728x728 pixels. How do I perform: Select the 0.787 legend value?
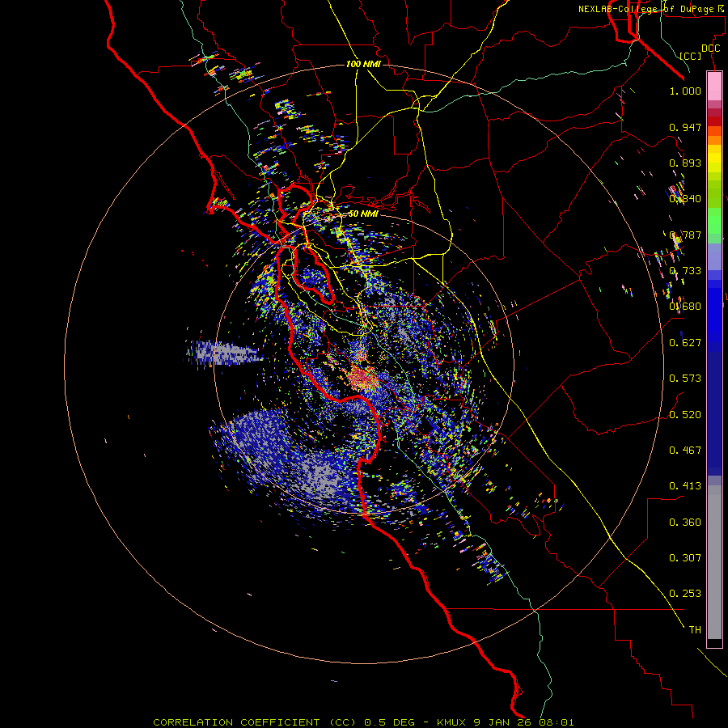point(685,235)
